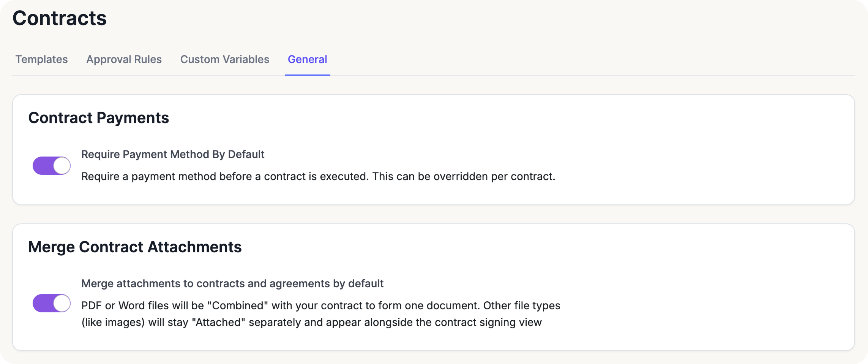Click the "Require Payment Method By Default" label
Viewport: 868px width, 364px height.
173,154
